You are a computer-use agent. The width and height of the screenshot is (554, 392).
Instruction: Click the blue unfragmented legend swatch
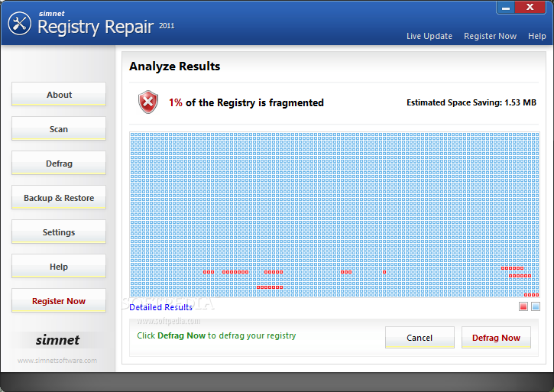pyautogui.click(x=536, y=306)
